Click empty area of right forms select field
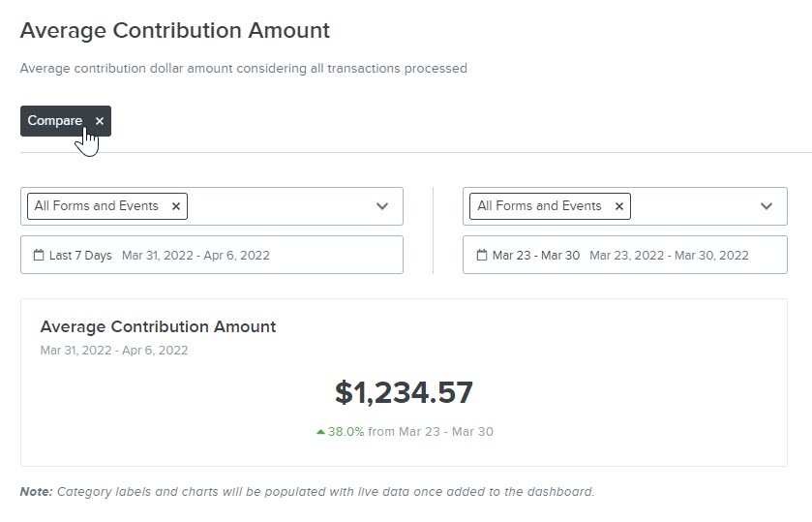Image resolution: width=812 pixels, height=522 pixels. [694, 206]
